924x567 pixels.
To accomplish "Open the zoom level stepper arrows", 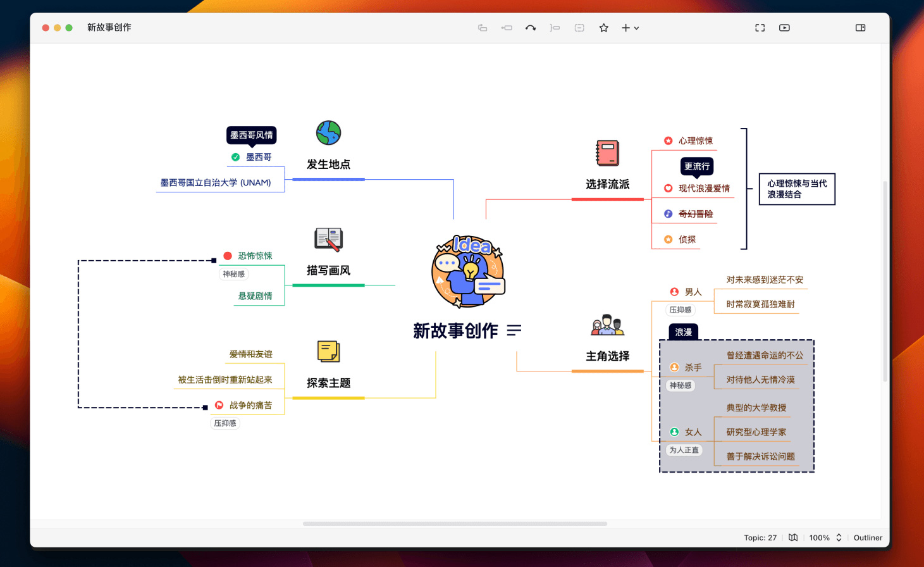I will pyautogui.click(x=839, y=537).
